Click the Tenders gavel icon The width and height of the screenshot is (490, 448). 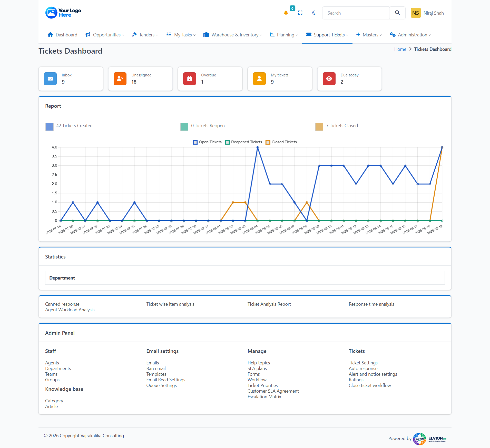(134, 35)
